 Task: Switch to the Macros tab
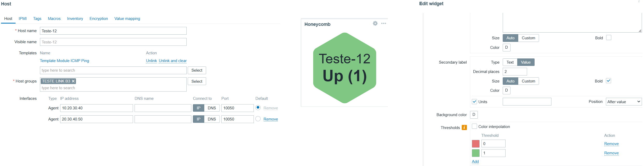click(54, 19)
